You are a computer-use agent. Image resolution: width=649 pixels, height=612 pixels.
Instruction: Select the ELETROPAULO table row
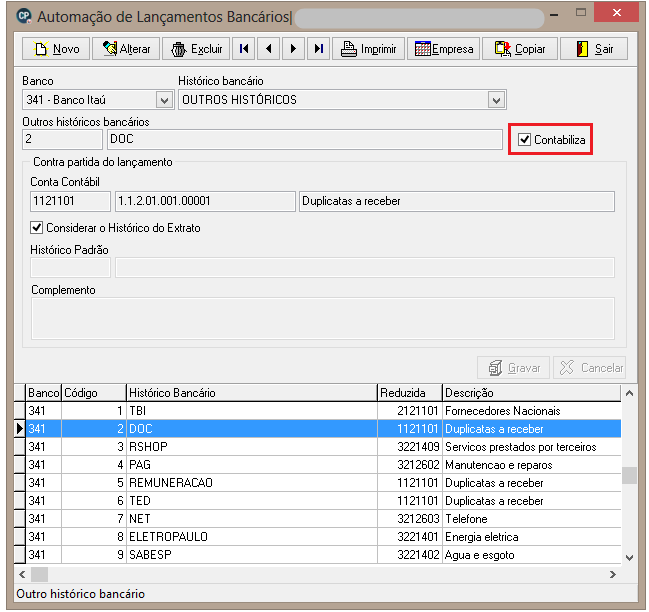(x=317, y=537)
